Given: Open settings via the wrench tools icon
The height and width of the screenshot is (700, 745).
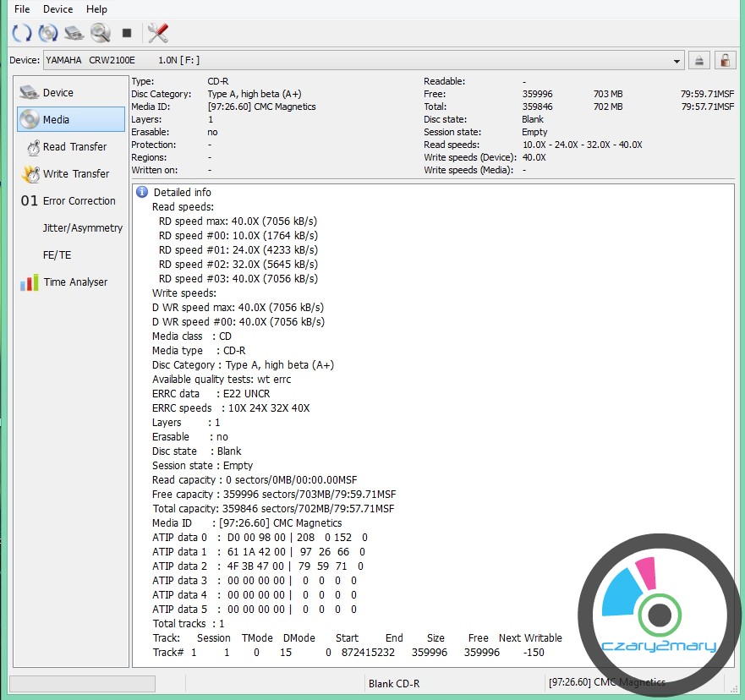Looking at the screenshot, I should point(158,33).
